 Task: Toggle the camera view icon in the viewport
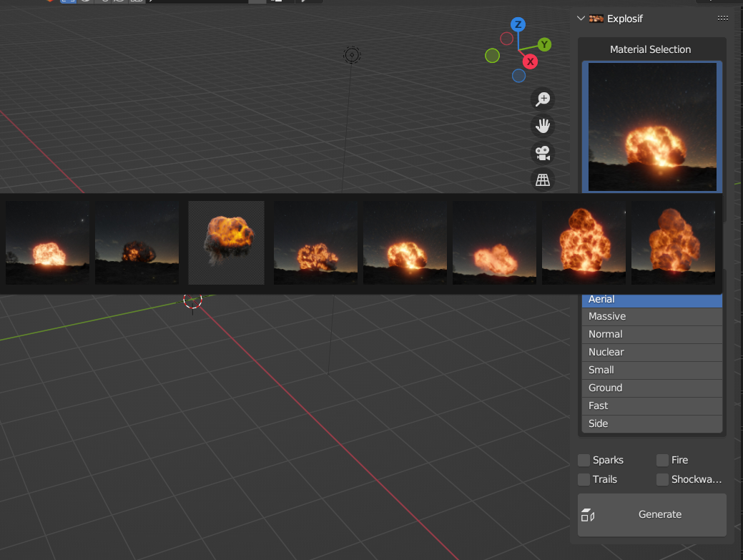coord(543,152)
